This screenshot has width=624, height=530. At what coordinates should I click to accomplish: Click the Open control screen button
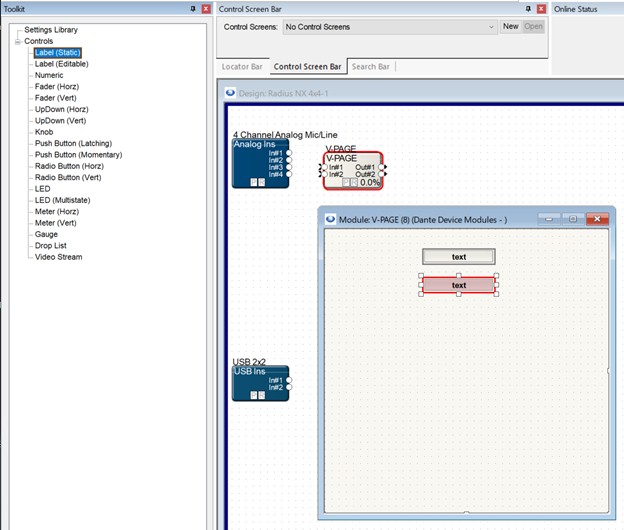coord(533,26)
